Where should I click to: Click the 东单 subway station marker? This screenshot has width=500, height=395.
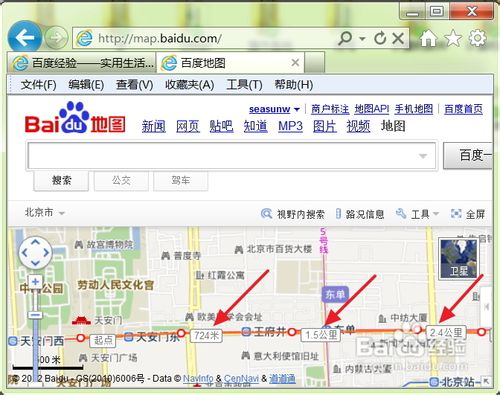click(x=335, y=294)
